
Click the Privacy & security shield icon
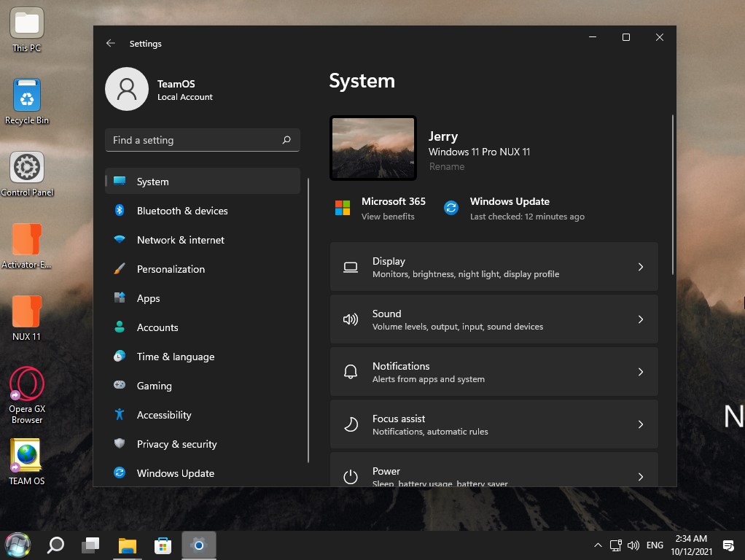pos(120,443)
